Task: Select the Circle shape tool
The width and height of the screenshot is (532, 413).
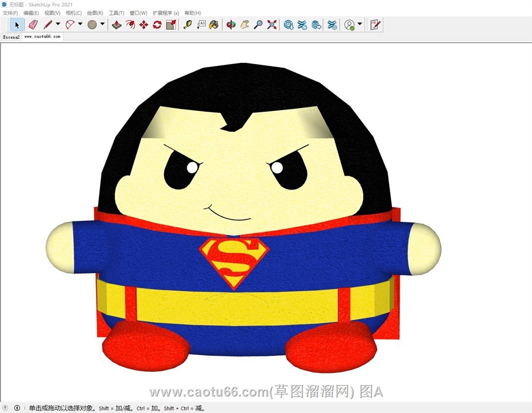Action: [92, 25]
